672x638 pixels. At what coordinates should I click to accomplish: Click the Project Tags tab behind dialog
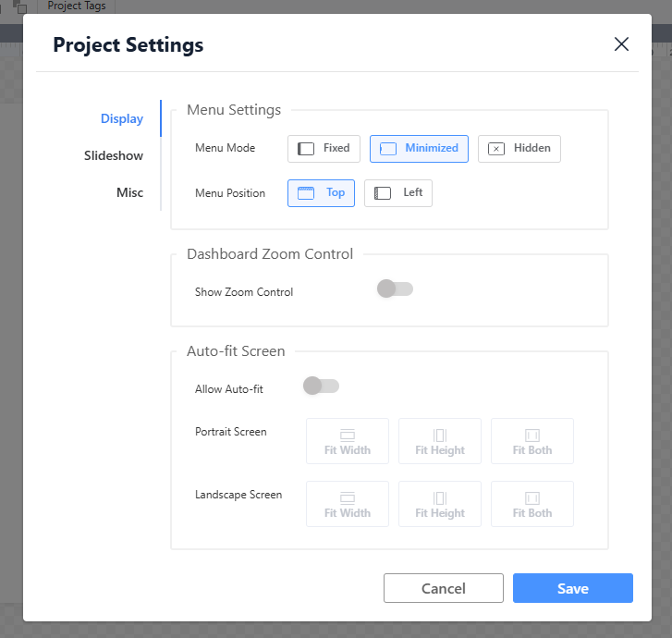77,6
